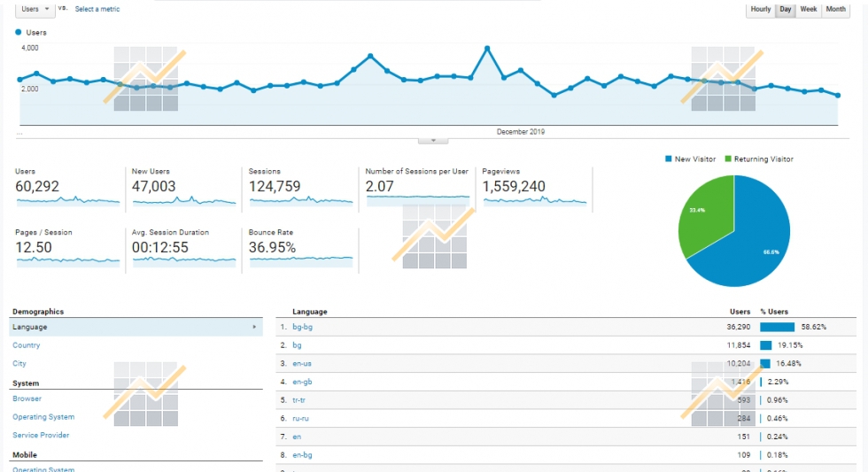Click the 16.48% percentage value
The height and width of the screenshot is (472, 868).
[x=788, y=364]
